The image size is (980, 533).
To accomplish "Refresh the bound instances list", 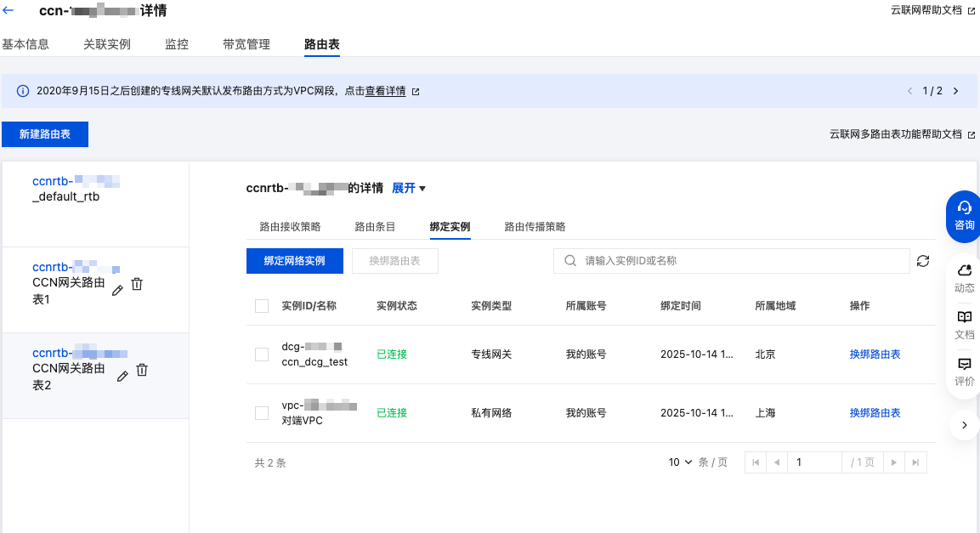I will [923, 262].
